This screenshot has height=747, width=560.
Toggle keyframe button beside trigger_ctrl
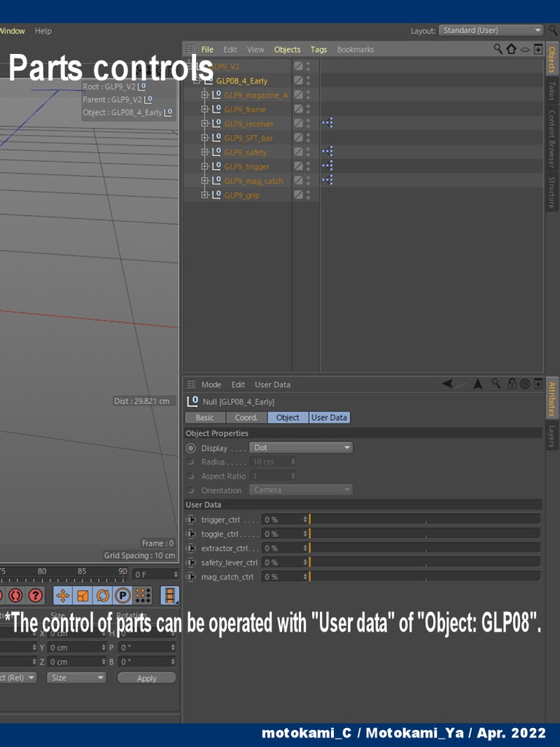point(190,519)
